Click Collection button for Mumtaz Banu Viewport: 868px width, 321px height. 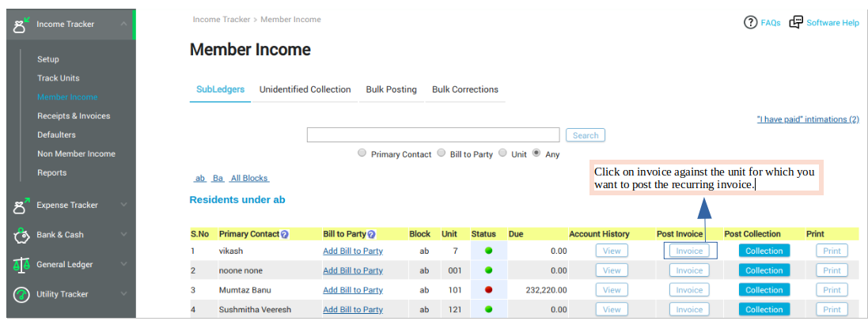tap(764, 289)
